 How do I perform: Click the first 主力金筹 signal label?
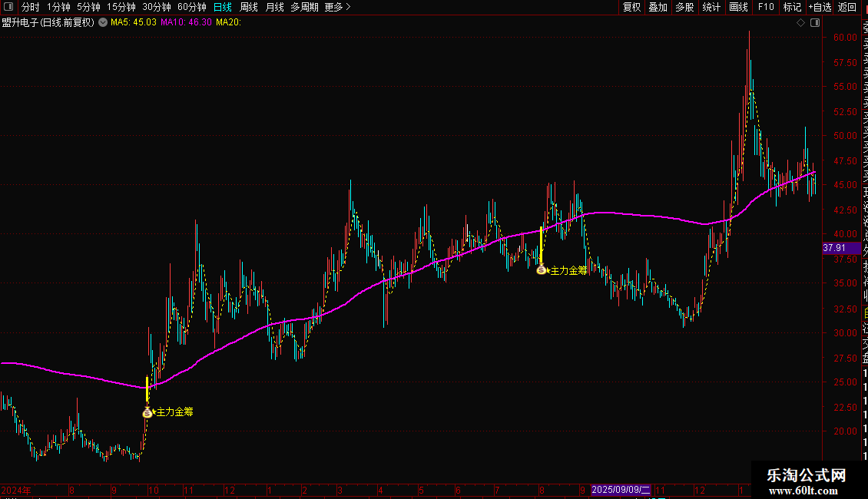point(175,412)
